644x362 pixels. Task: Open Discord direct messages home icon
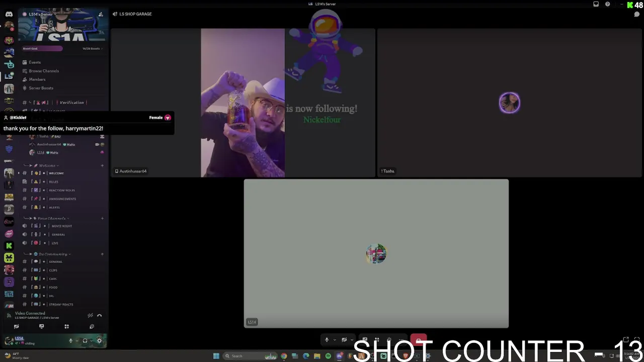click(9, 14)
